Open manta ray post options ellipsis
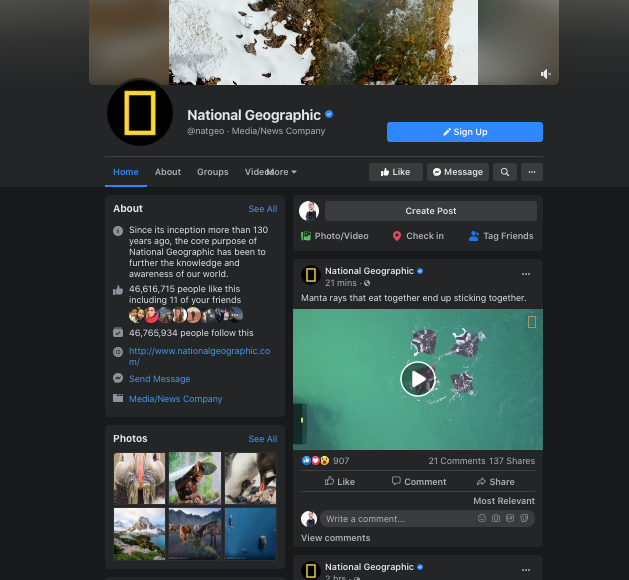The height and width of the screenshot is (580, 629). (526, 274)
